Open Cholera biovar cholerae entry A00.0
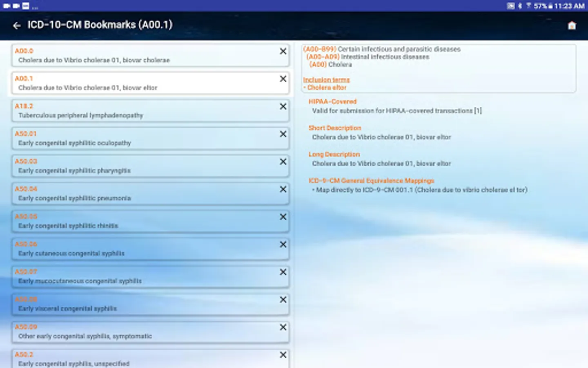Image resolution: width=588 pixels, height=368 pixels. click(150, 56)
